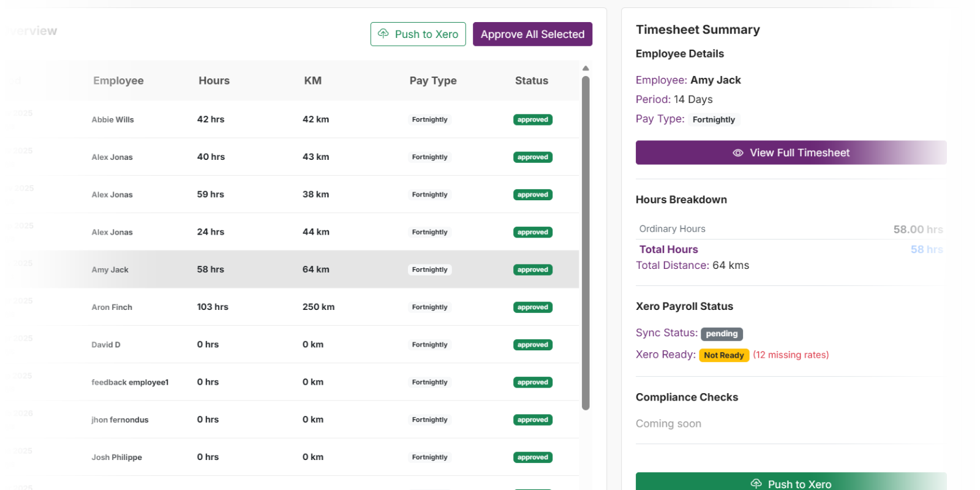The image size is (980, 490).
Task: Click the 0 hrs cell for David D
Action: click(208, 344)
